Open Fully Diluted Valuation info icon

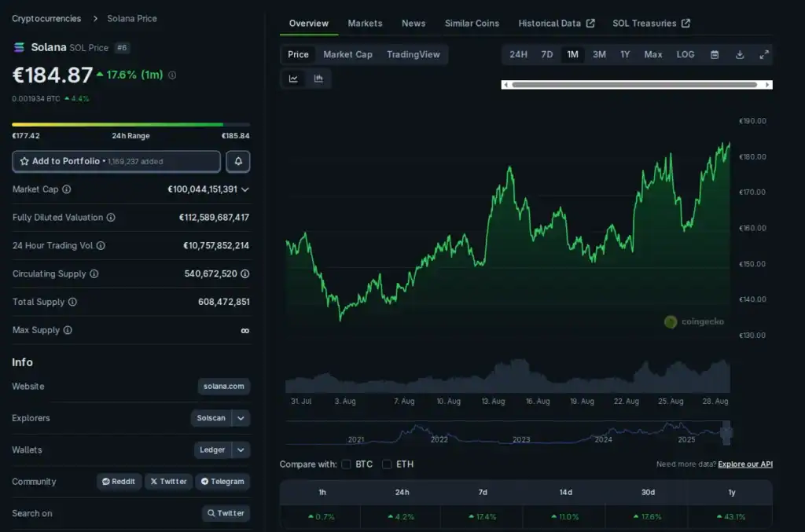click(111, 218)
